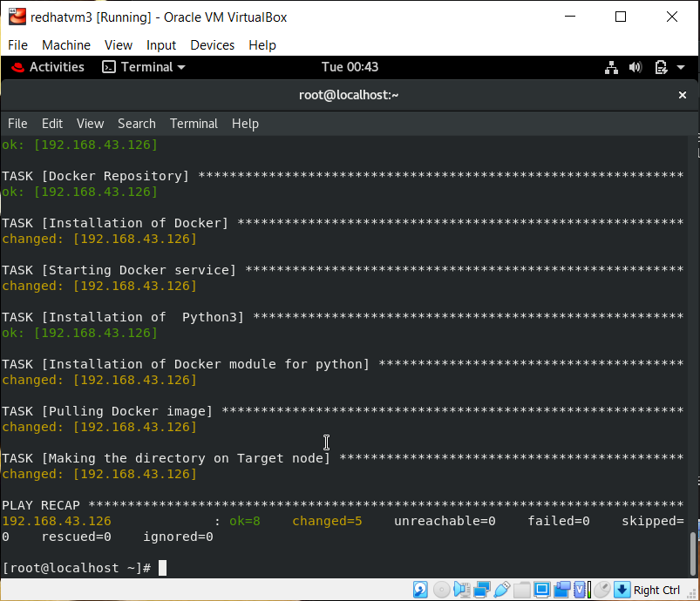Image resolution: width=700 pixels, height=601 pixels.
Task: Close the root@localhost terminal window
Action: tap(683, 95)
